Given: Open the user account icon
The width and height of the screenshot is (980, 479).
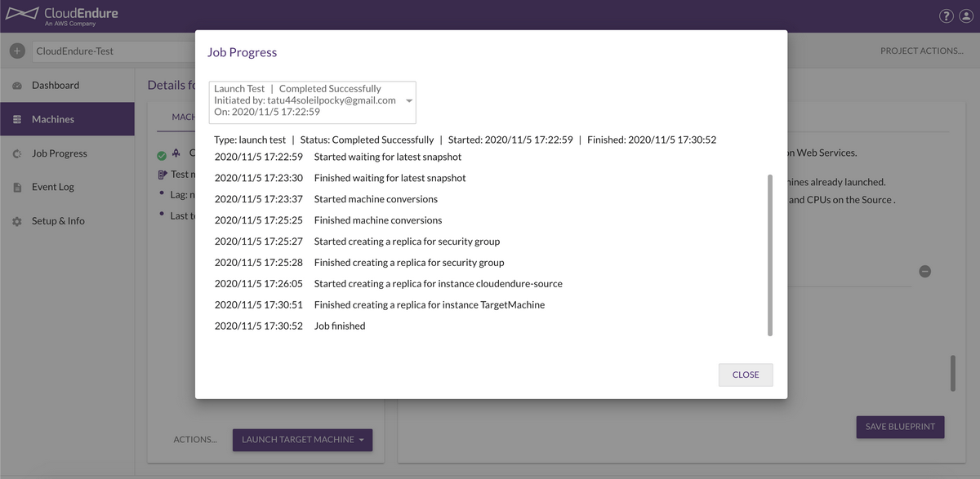Looking at the screenshot, I should click(x=966, y=16).
